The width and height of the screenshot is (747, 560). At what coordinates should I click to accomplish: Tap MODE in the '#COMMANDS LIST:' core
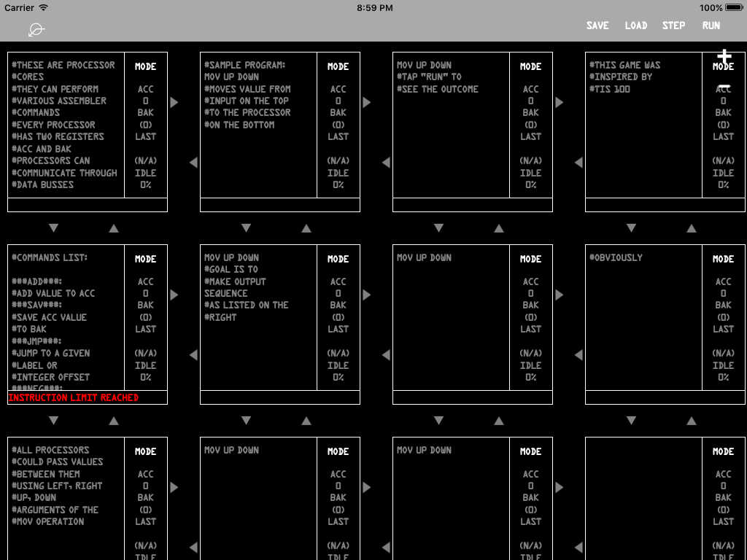pyautogui.click(x=145, y=259)
